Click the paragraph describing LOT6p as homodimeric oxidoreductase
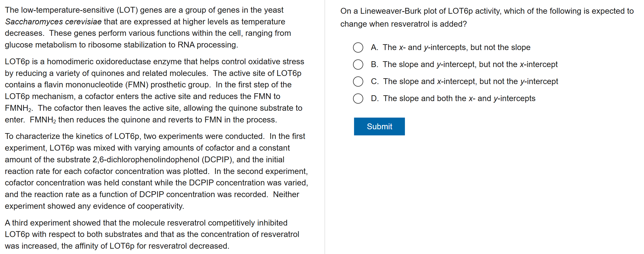644x254 pixels. click(154, 90)
